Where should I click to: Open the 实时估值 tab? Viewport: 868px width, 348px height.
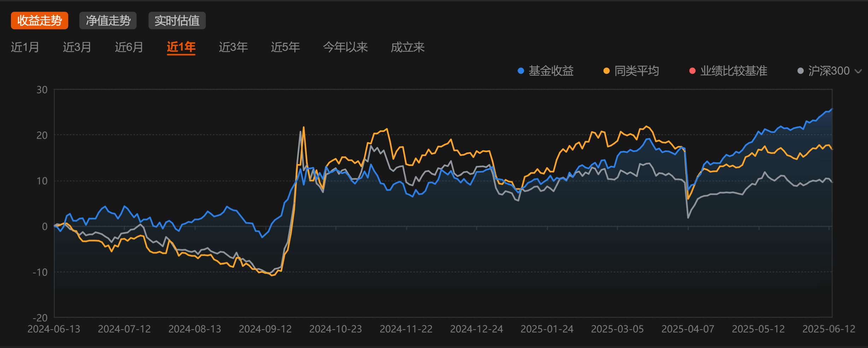177,21
